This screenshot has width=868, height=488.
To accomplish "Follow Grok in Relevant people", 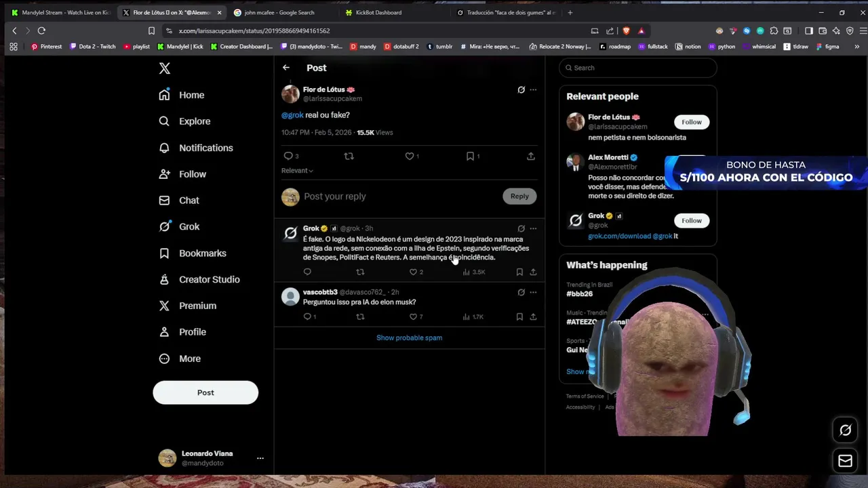I will 692,220.
